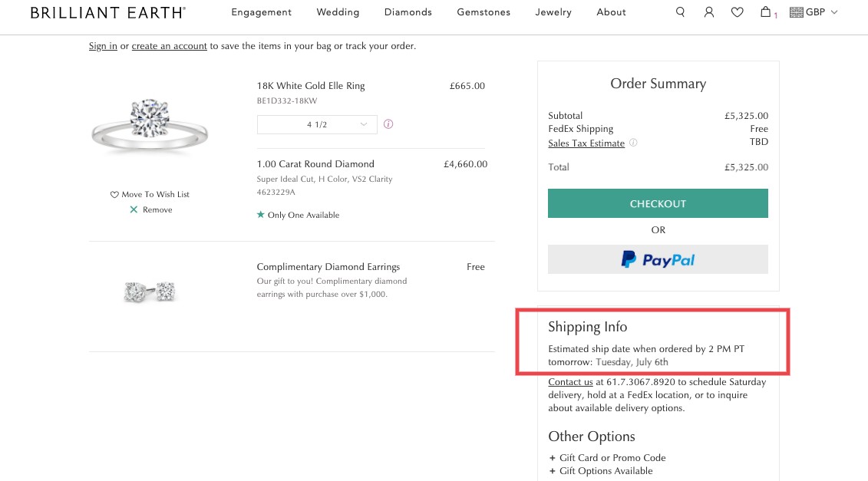Image resolution: width=868 pixels, height=481 pixels.
Task: Click the account person icon
Action: pos(708,12)
